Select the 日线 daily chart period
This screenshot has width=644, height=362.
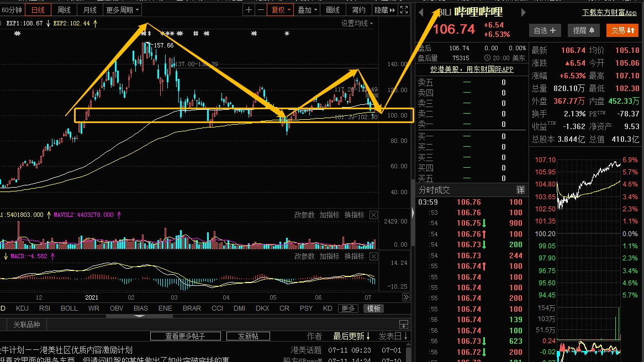pyautogui.click(x=38, y=10)
